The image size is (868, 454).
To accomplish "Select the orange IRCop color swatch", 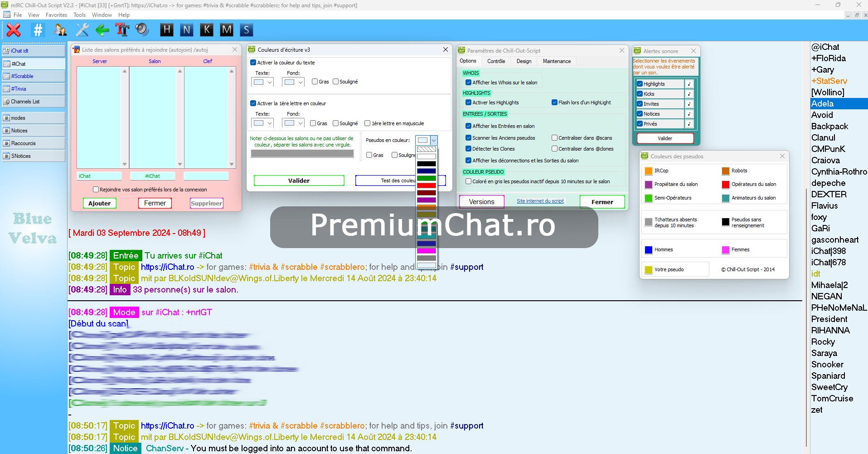I will point(649,171).
